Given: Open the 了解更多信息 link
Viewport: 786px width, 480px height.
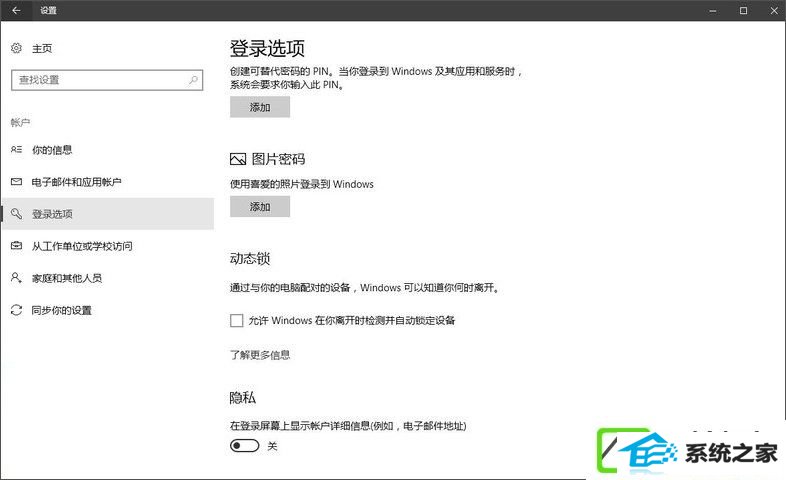Looking at the screenshot, I should coord(260,355).
